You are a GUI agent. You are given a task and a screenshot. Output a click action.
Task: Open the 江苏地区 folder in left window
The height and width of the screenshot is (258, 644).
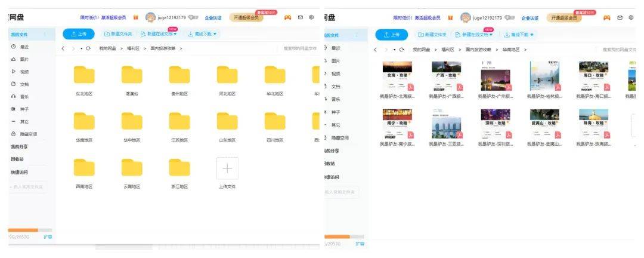(x=179, y=121)
